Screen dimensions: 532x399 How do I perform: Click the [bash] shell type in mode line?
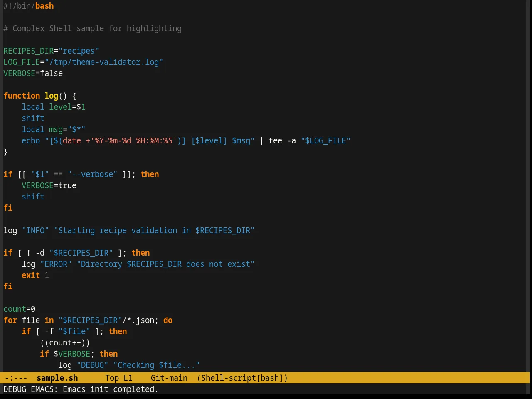[270, 378]
